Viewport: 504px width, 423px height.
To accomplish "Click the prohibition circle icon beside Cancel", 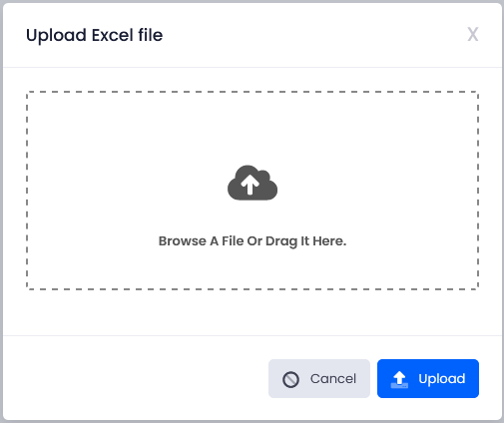I will (x=290, y=379).
